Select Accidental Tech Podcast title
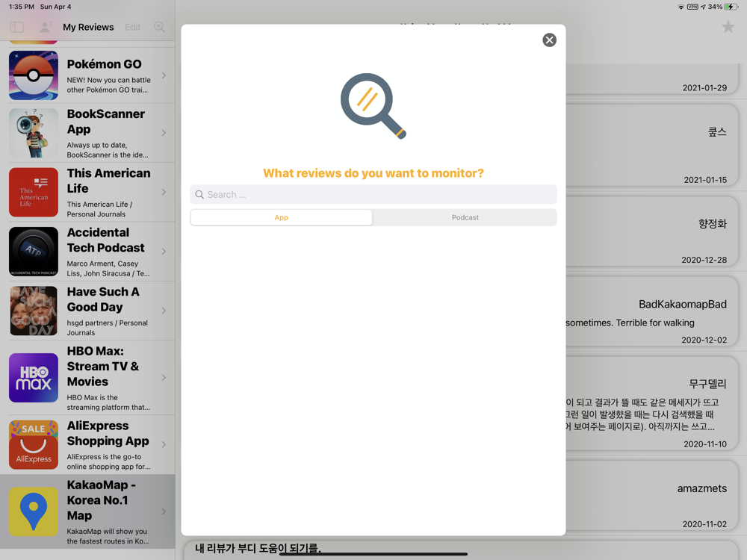The width and height of the screenshot is (747, 560). (x=106, y=240)
